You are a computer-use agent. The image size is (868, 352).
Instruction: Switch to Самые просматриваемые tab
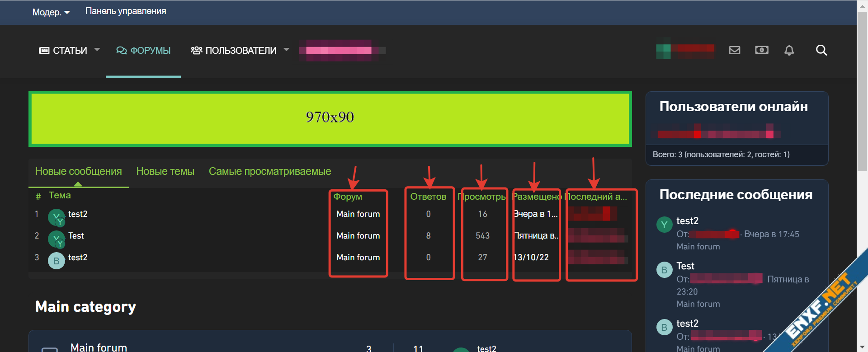tap(269, 172)
